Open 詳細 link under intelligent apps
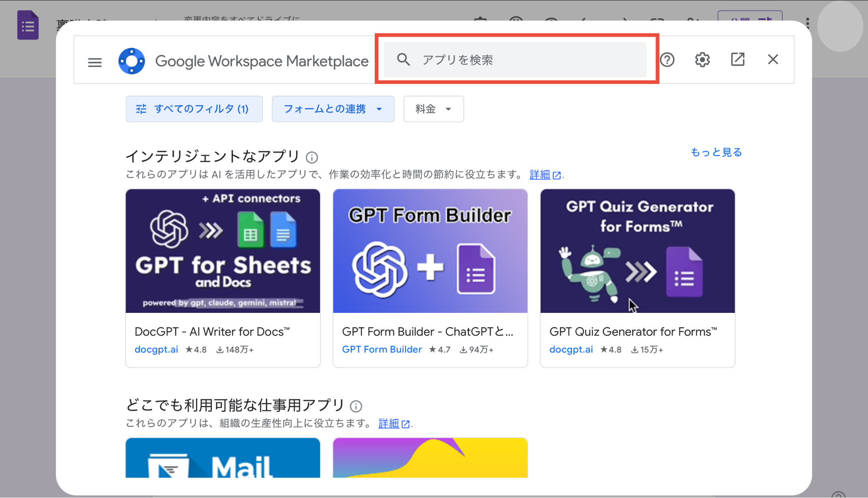 545,175
